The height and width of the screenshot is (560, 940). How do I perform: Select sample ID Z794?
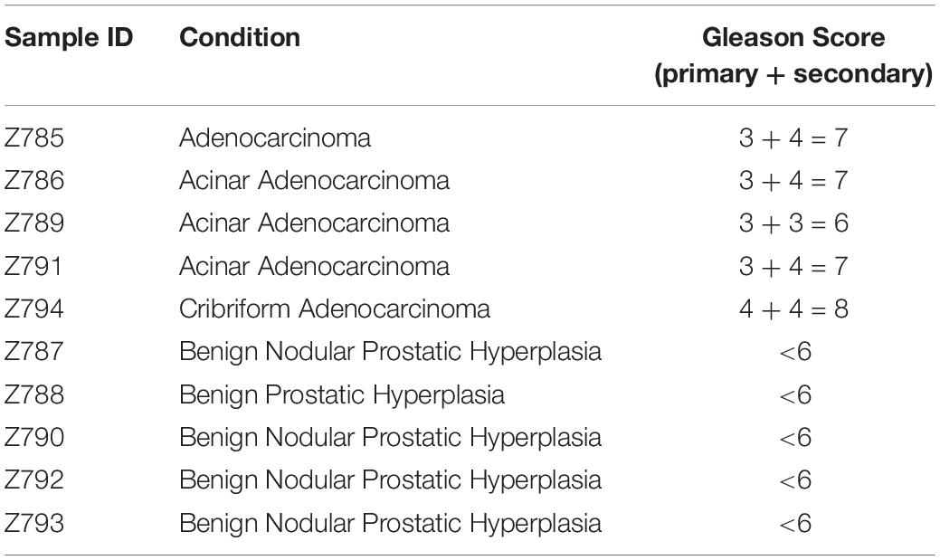34,308
